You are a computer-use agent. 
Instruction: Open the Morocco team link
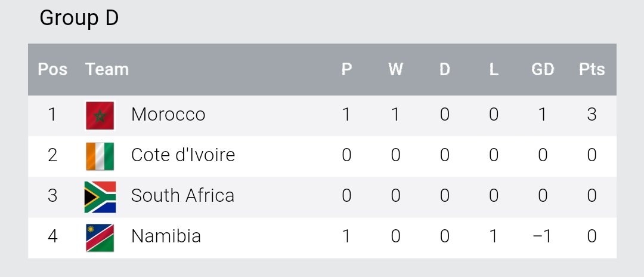[x=168, y=115]
